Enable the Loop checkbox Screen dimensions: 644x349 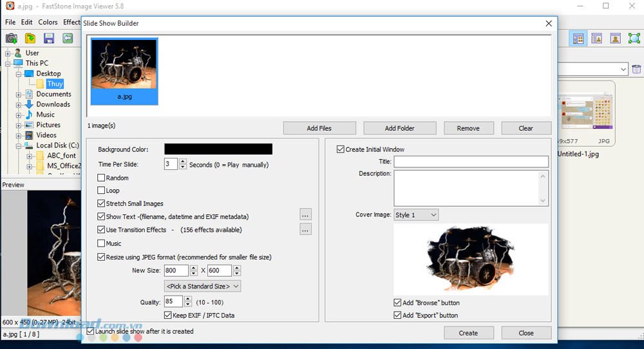point(101,191)
